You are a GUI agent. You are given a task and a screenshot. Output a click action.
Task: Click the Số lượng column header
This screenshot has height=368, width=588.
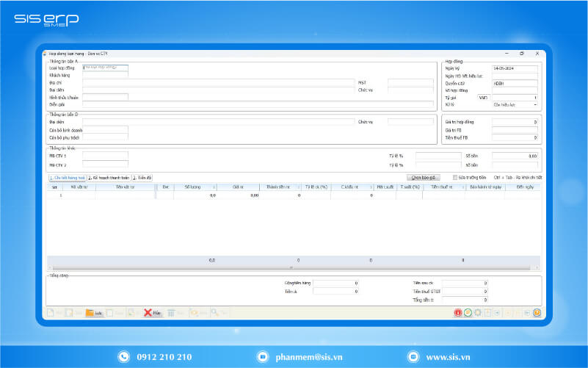pyautogui.click(x=193, y=187)
